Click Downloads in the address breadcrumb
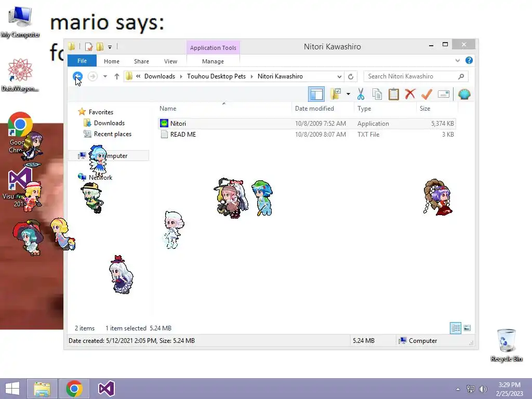Viewport: 532px width, 399px height. click(x=159, y=76)
